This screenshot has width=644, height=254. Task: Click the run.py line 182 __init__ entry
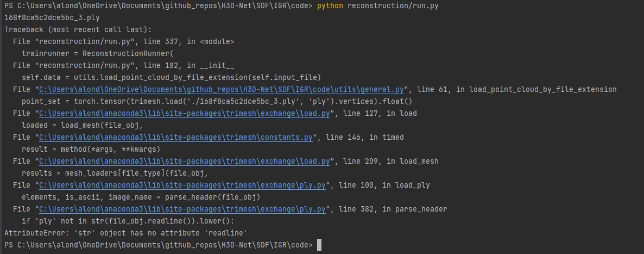click(x=124, y=65)
